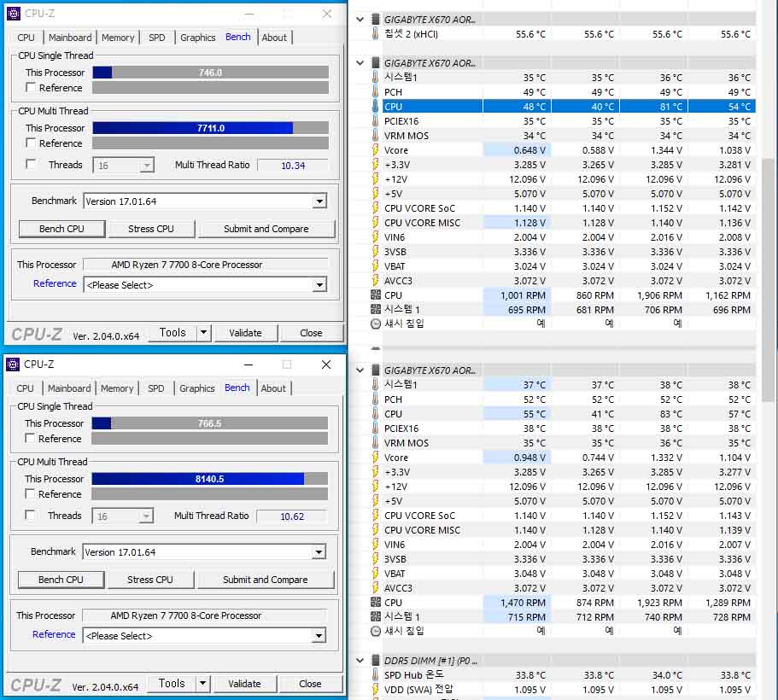Tick the Threads checkbox in lower CPU-Z
The width and height of the screenshot is (778, 700).
click(x=30, y=515)
